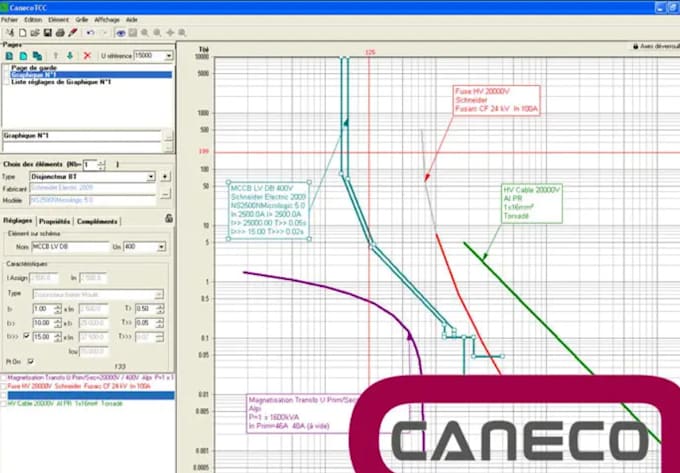Open a file with the folder icon
The height and width of the screenshot is (473, 680).
click(35, 33)
